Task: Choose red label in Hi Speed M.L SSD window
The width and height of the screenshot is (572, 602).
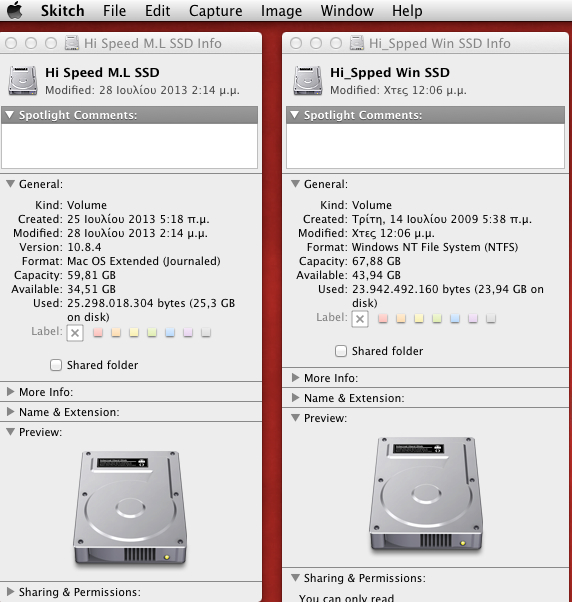Action: [98, 332]
